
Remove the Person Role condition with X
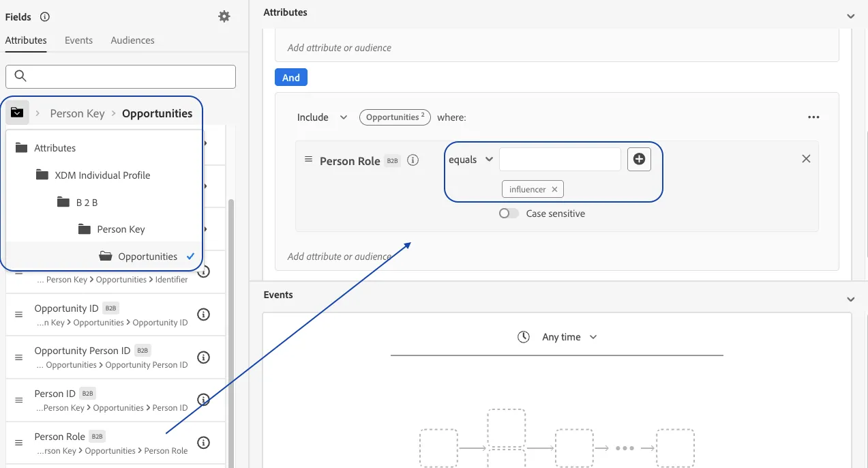pyautogui.click(x=806, y=158)
